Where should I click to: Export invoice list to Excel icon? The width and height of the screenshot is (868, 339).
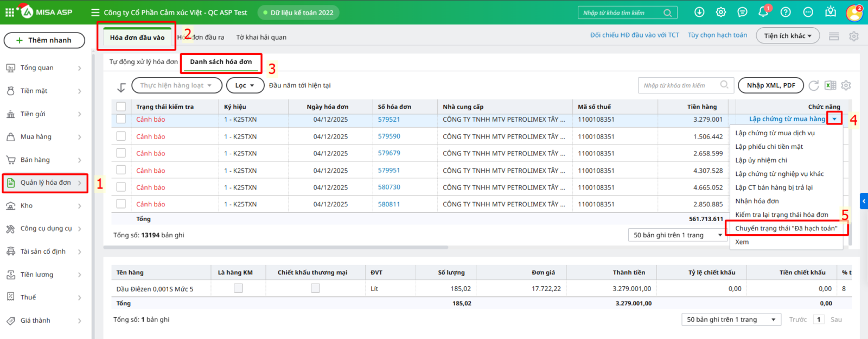click(830, 85)
